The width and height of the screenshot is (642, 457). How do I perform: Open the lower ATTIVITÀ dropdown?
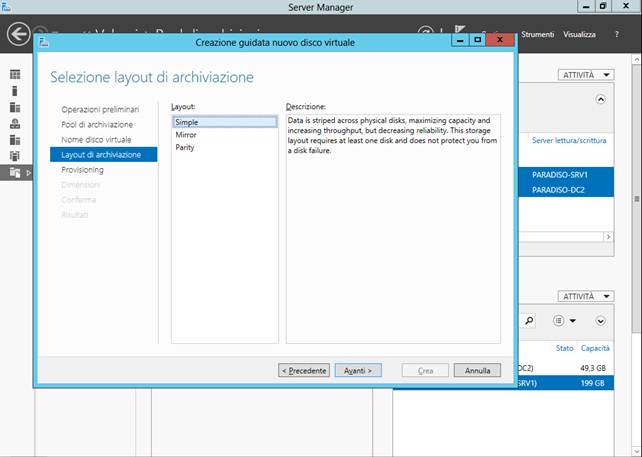581,296
